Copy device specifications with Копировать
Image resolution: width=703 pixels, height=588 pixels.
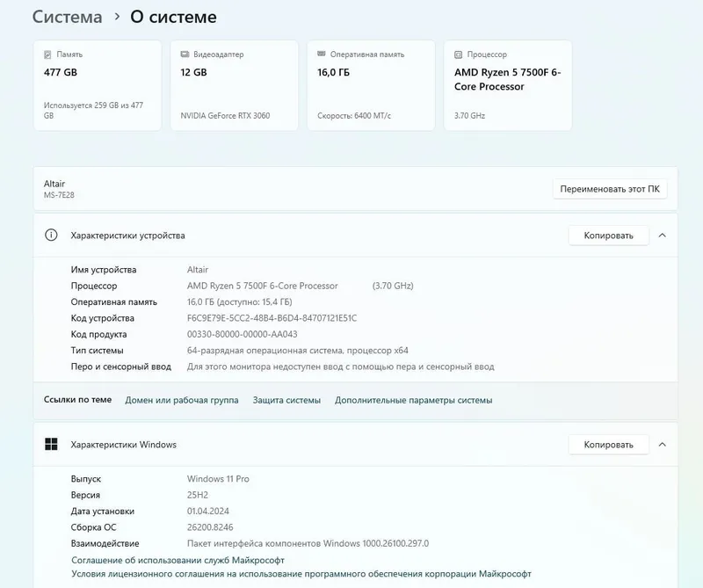click(x=608, y=236)
